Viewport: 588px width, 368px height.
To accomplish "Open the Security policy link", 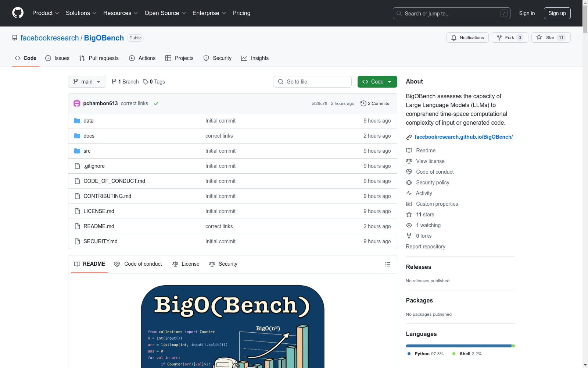I will 433,183.
